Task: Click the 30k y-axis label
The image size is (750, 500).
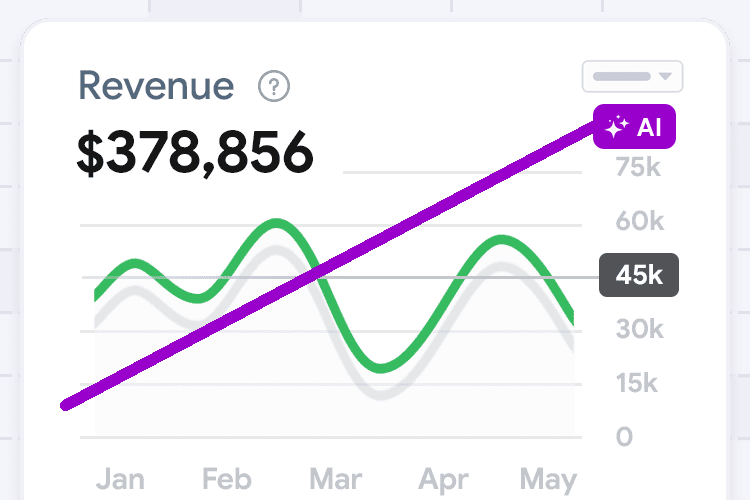Action: tap(638, 329)
